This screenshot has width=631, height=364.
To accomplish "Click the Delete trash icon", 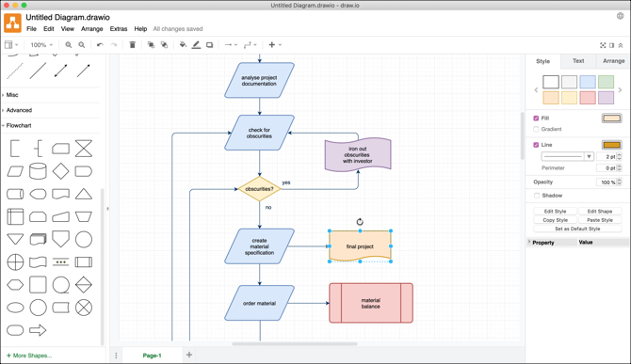I will point(133,45).
